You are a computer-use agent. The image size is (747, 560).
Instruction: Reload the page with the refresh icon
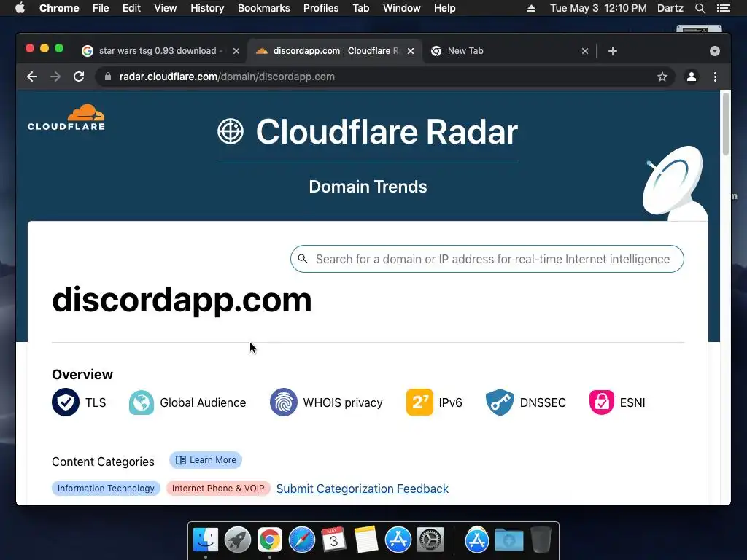(79, 77)
